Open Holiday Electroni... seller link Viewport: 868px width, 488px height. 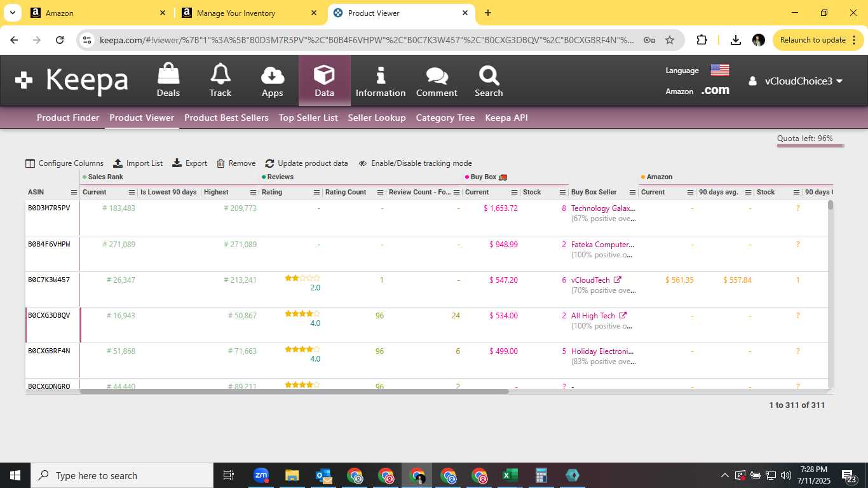pyautogui.click(x=602, y=351)
